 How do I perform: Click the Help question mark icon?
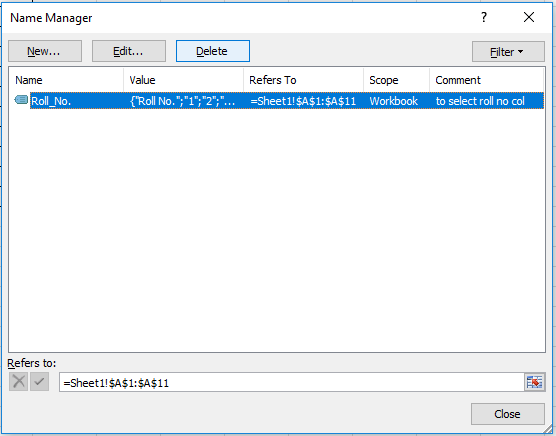pyautogui.click(x=484, y=17)
